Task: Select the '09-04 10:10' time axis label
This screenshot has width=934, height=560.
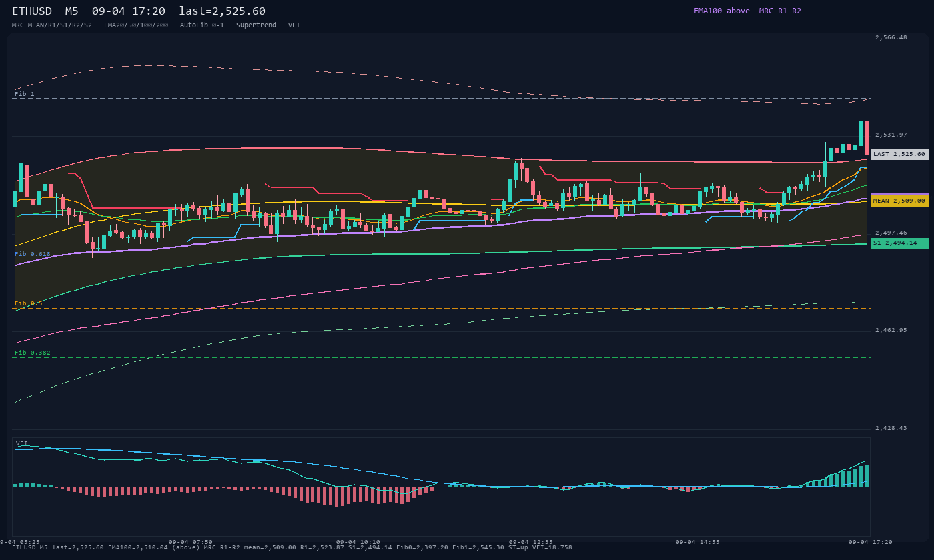Action: click(358, 542)
